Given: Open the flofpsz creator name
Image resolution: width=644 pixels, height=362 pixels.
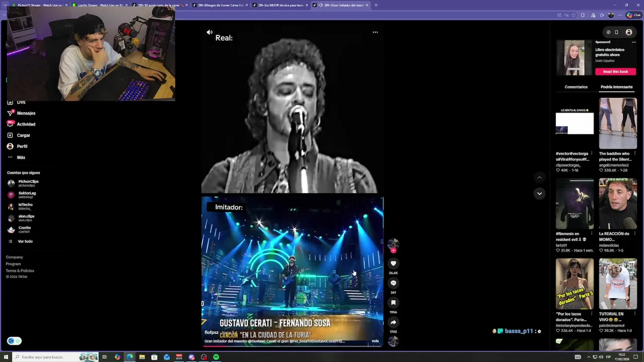Looking at the screenshot, I should pos(211,332).
